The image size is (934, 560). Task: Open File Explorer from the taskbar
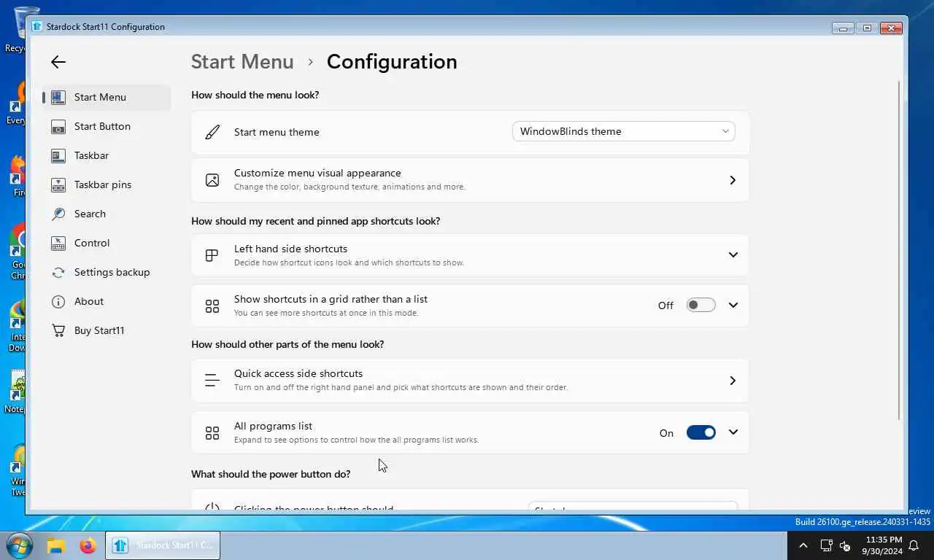pyautogui.click(x=56, y=545)
